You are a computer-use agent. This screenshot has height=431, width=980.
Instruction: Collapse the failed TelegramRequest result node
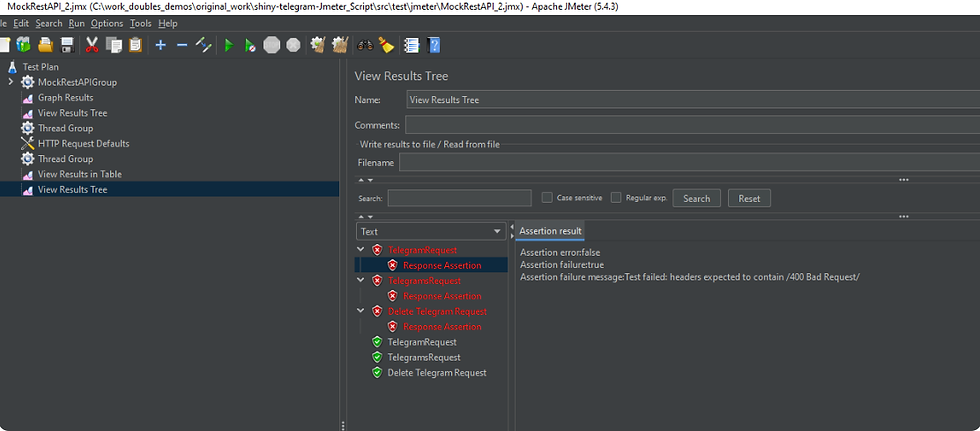tap(361, 250)
